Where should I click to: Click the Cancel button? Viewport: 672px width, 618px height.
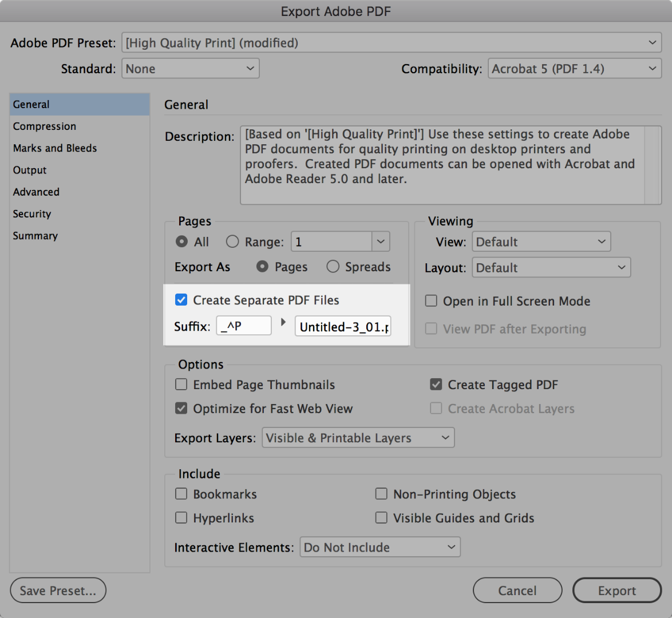(517, 590)
